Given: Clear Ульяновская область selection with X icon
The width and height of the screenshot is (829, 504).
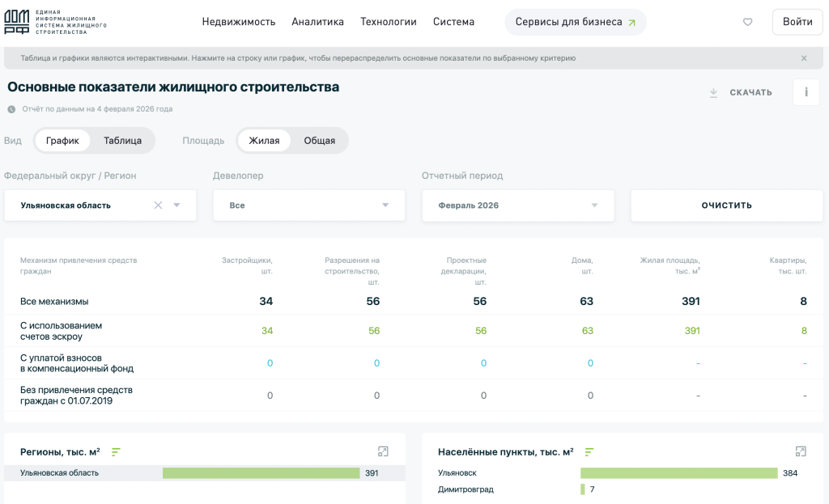Looking at the screenshot, I should pyautogui.click(x=158, y=205).
